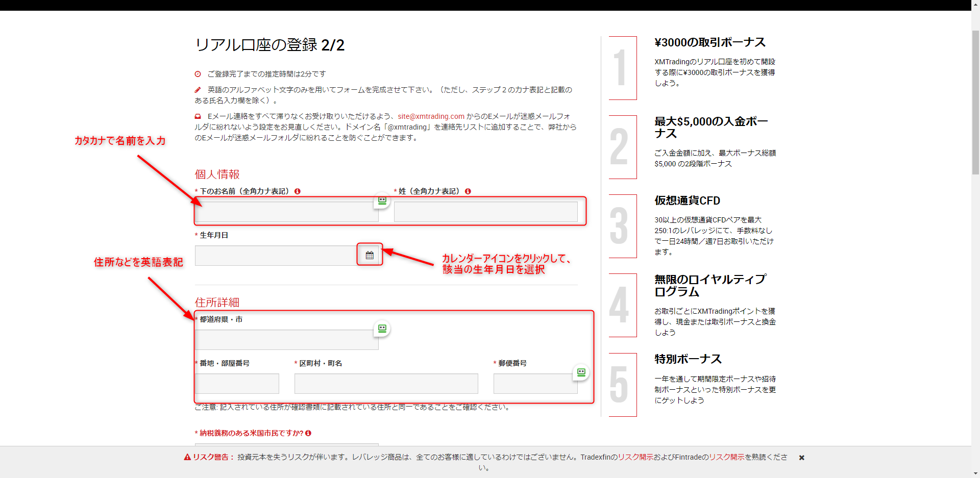This screenshot has height=478, width=980.
Task: Open the birth date calendar picker icon
Action: point(370,255)
